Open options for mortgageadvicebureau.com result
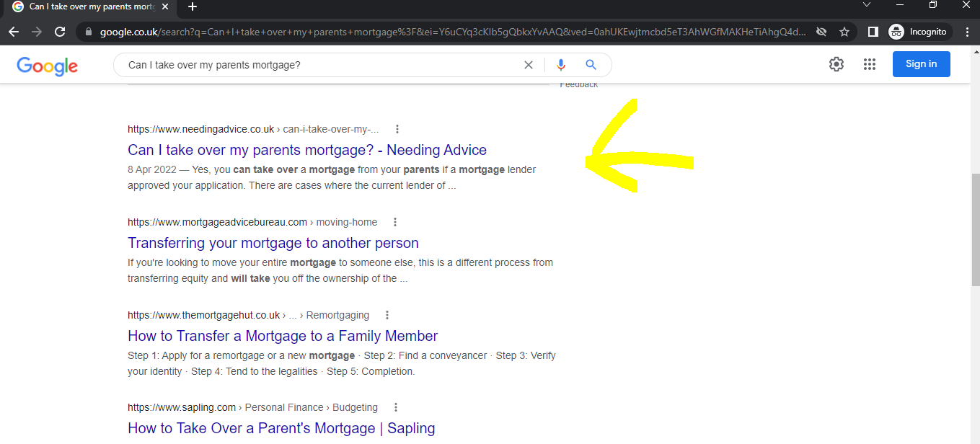The image size is (980, 444). (x=394, y=222)
